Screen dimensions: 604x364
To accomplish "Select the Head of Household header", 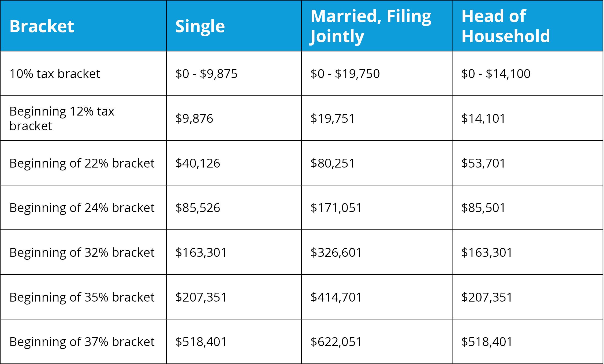I will [x=506, y=26].
